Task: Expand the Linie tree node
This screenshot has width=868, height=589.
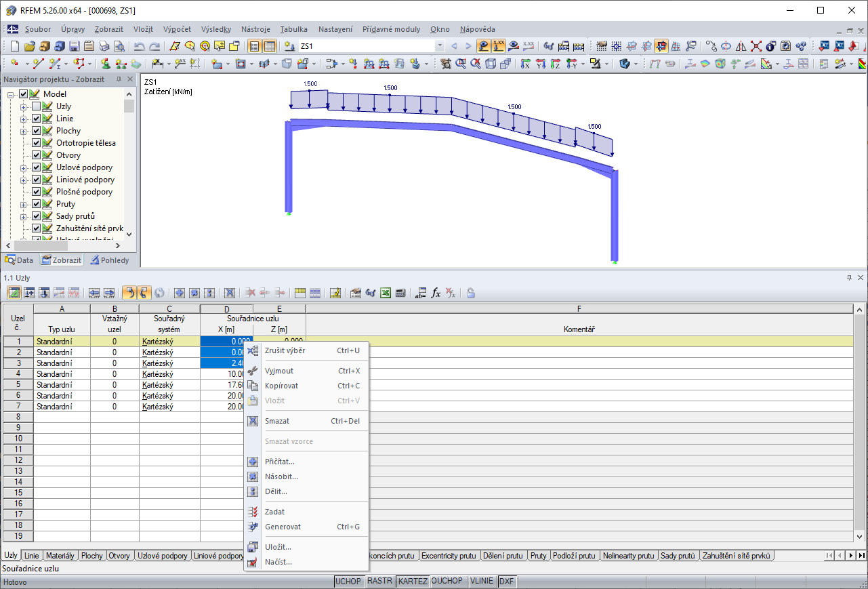Action: click(x=24, y=119)
